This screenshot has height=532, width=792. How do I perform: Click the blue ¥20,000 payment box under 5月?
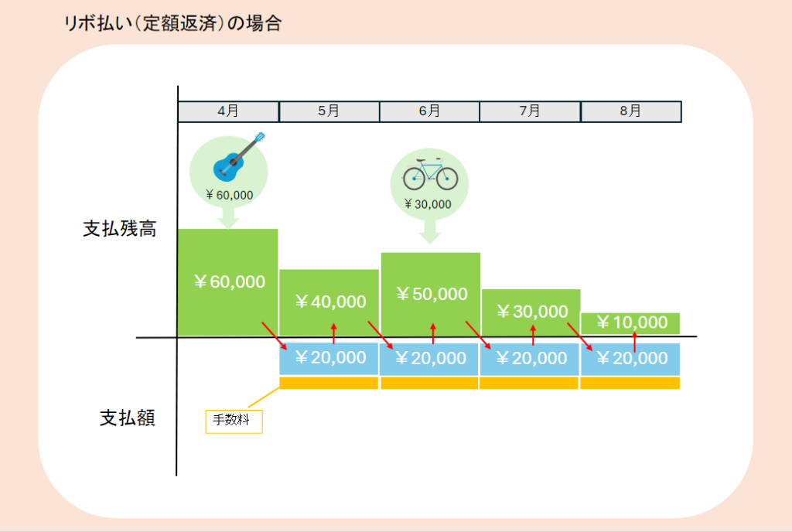tap(329, 359)
